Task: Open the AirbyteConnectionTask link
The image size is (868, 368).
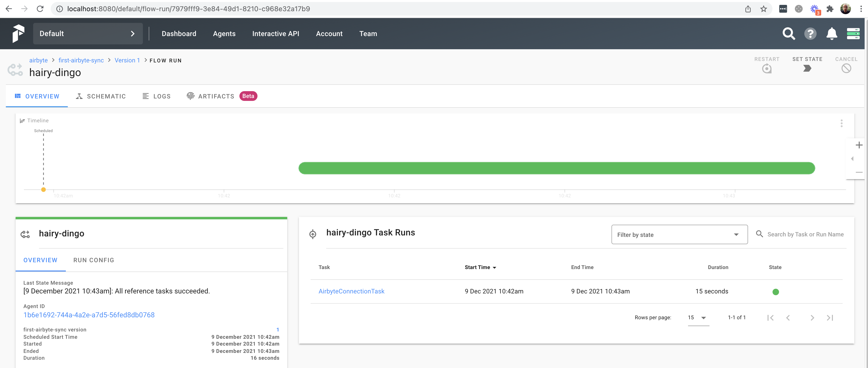Action: click(351, 291)
